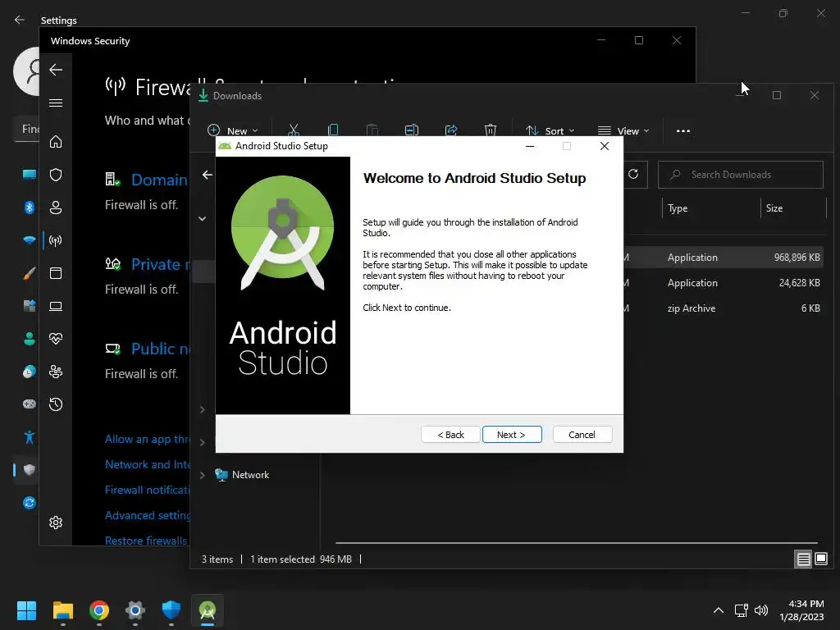
Task: Open Home in Windows Security sidebar
Action: 56,141
